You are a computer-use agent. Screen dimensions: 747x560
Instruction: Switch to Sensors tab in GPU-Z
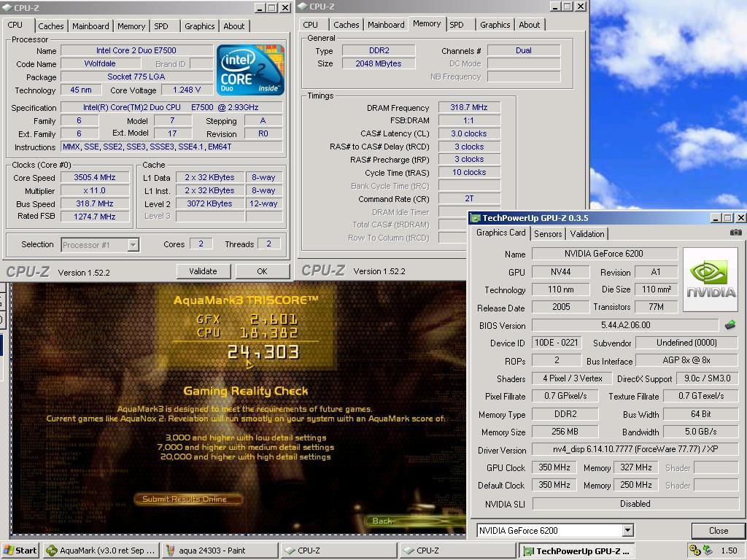547,234
